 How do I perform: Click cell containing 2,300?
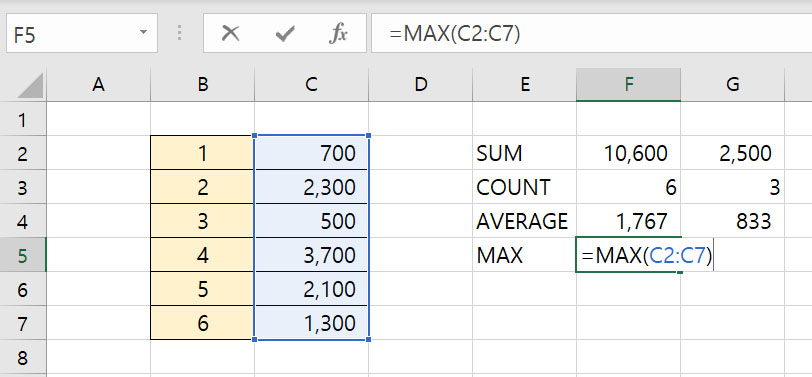point(311,187)
